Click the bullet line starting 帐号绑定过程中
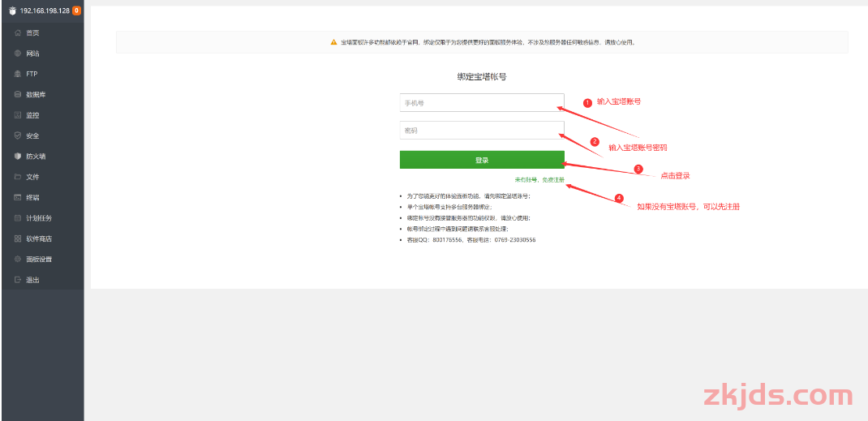This screenshot has width=868, height=421. pyautogui.click(x=458, y=229)
